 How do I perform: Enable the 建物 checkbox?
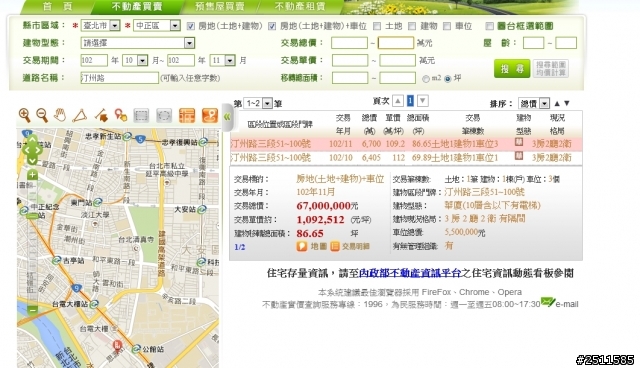(412, 26)
